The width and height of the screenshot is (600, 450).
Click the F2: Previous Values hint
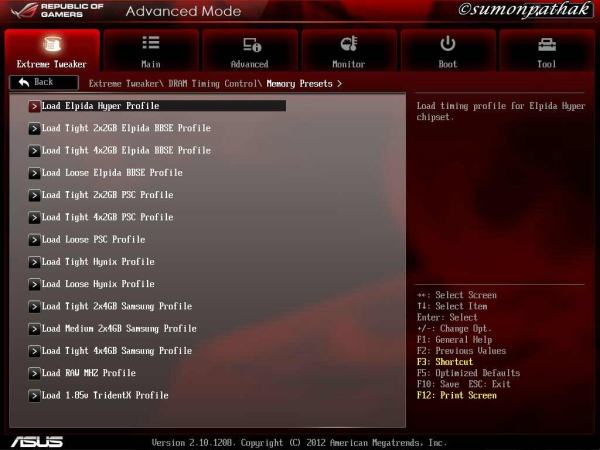click(461, 351)
